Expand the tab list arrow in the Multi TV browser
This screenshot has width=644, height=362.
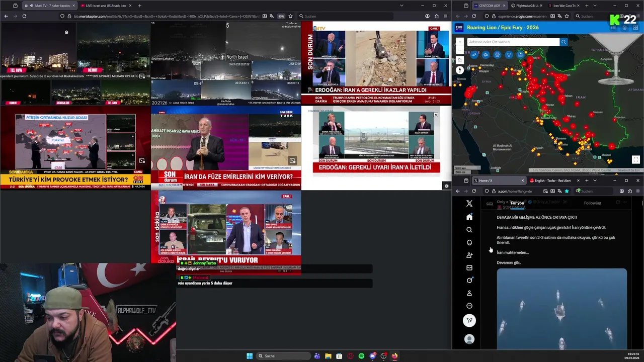click(401, 6)
